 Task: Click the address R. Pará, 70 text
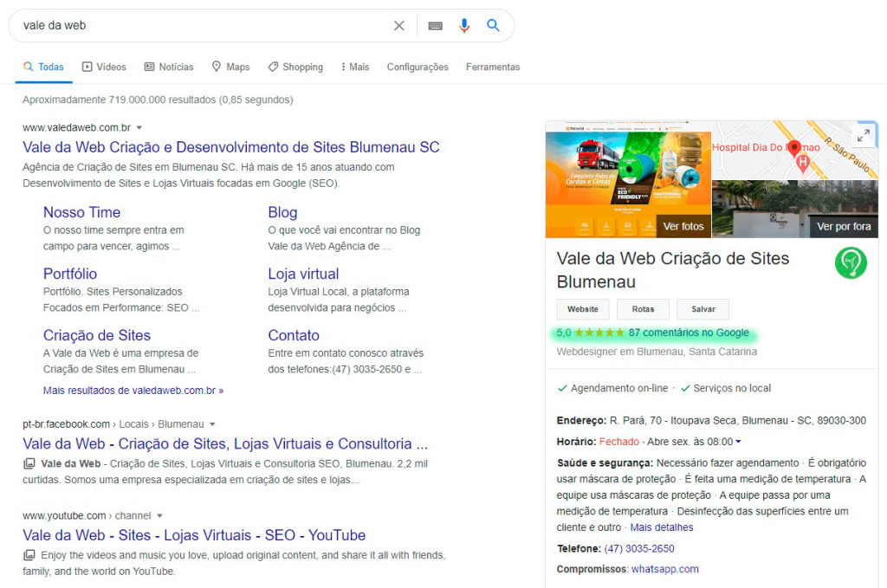pyautogui.click(x=738, y=421)
